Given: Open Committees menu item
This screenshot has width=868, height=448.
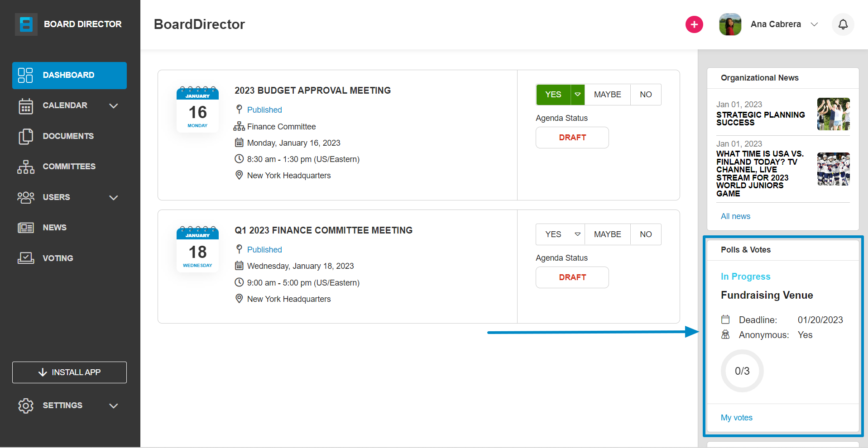Looking at the screenshot, I should [x=69, y=167].
